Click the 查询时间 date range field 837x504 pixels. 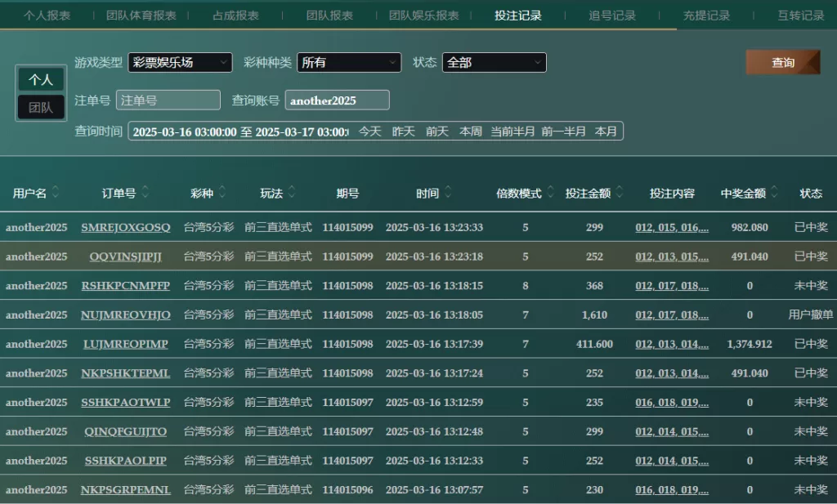[240, 132]
